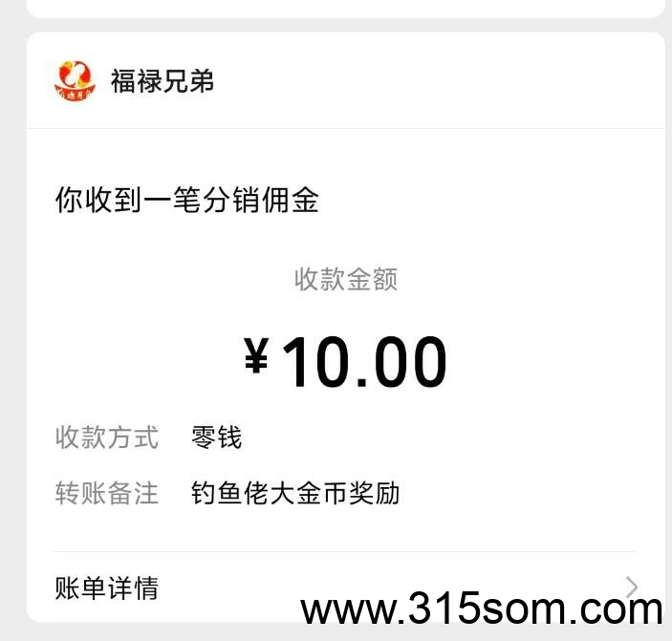Open the 账单详情 row
The image size is (672, 641).
point(345,588)
